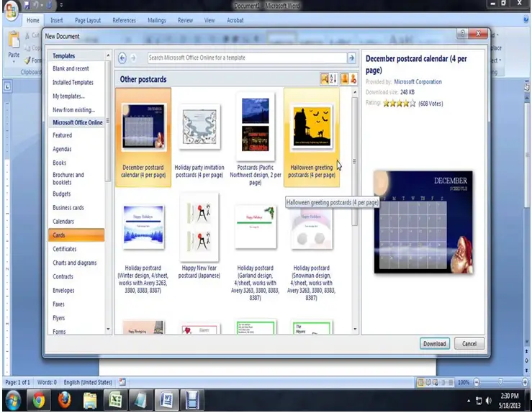Click English (United States) language indicator
Viewport: 532px width, 413px height.
coord(88,382)
